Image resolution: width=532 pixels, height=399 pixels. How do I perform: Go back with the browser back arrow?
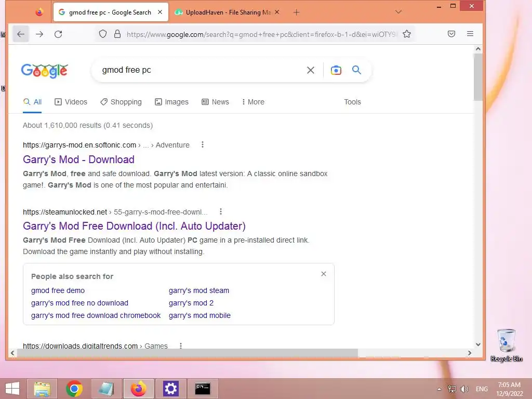click(x=21, y=34)
